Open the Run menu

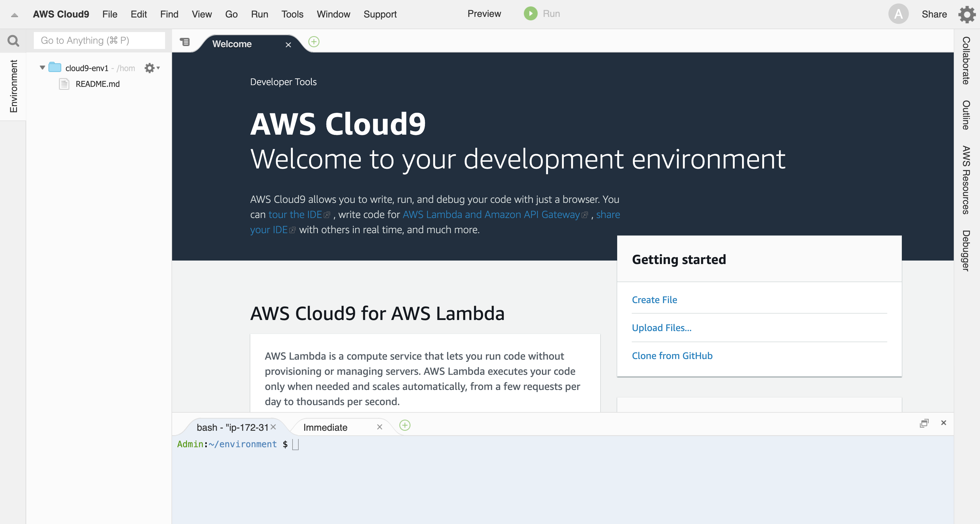260,14
